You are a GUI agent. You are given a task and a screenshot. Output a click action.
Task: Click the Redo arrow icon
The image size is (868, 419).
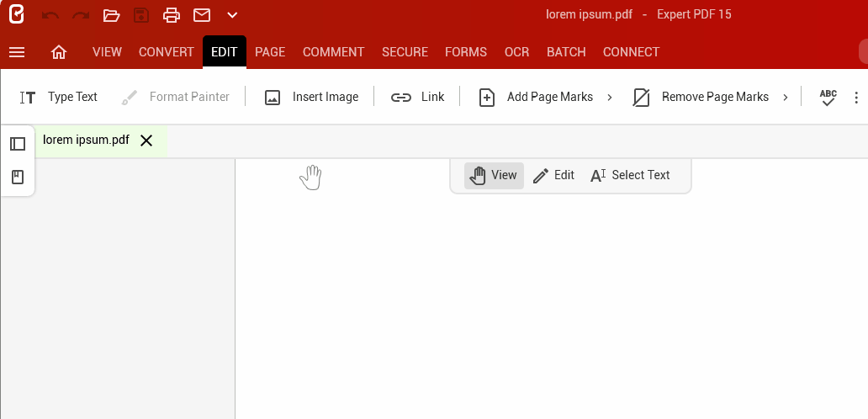81,15
